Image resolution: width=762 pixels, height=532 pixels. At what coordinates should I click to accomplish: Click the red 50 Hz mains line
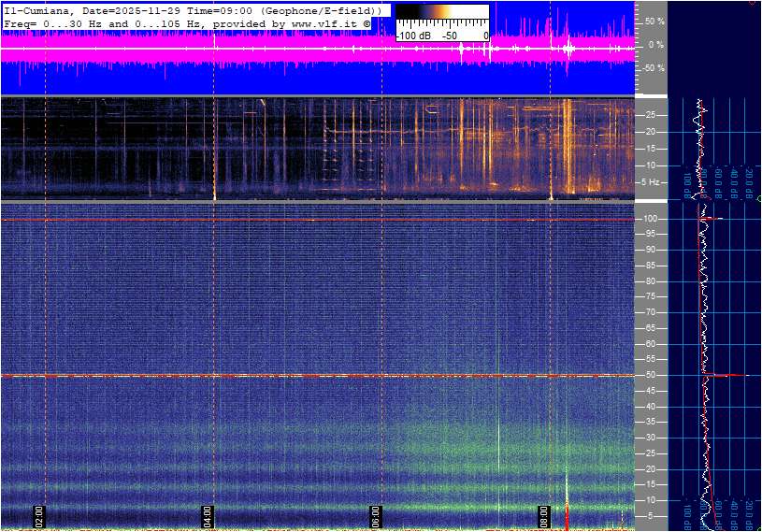pos(280,376)
